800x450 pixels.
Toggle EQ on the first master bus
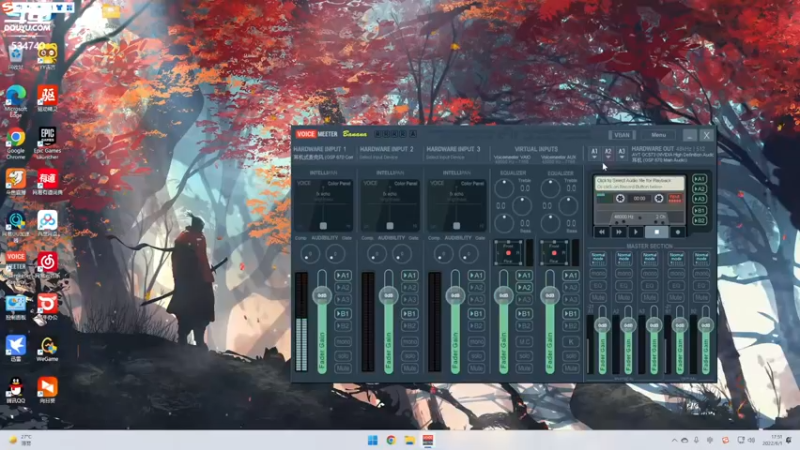pos(598,286)
